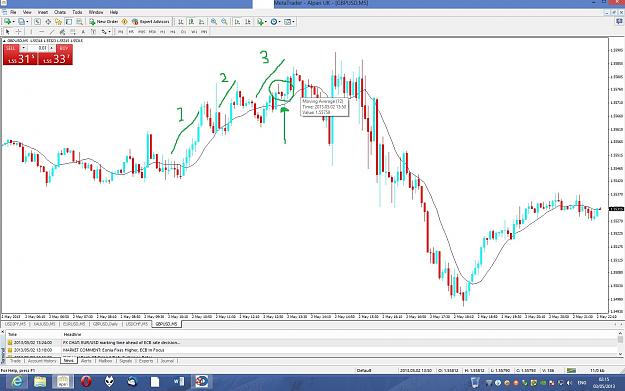Select the Text Label tool
625x391 pixels.
click(x=93, y=31)
